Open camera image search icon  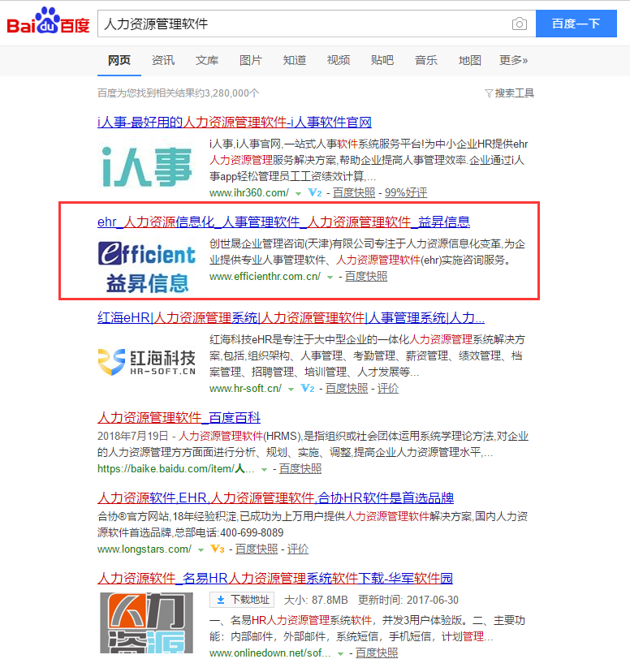520,24
